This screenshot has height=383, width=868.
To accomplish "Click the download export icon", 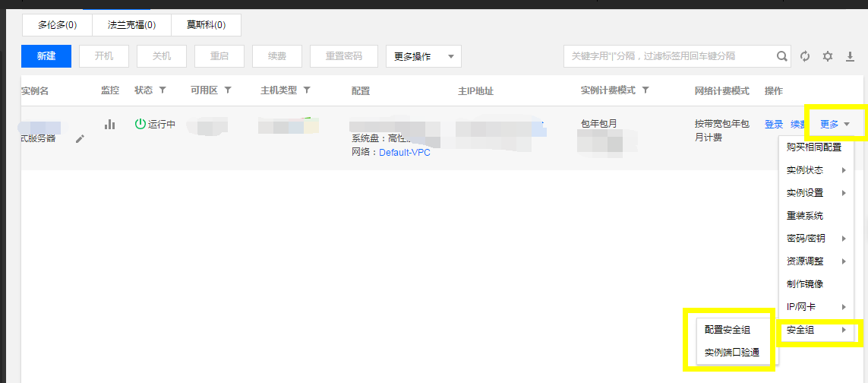I will pyautogui.click(x=851, y=56).
